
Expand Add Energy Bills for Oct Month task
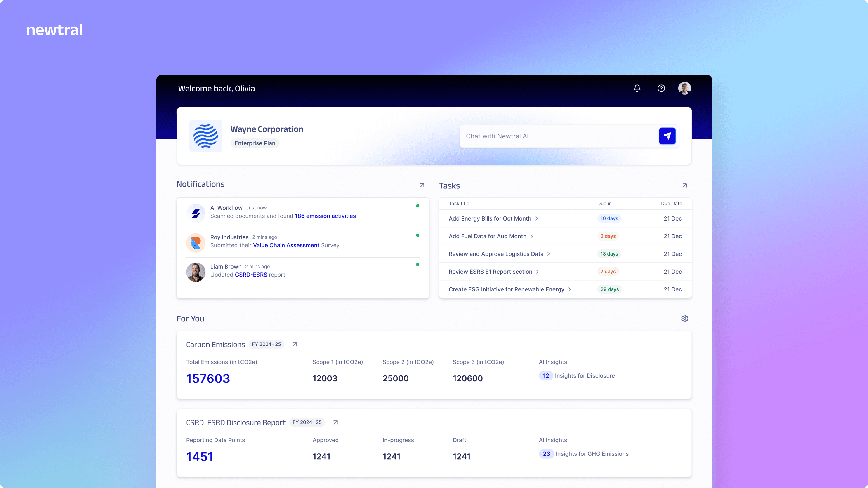[x=536, y=218]
